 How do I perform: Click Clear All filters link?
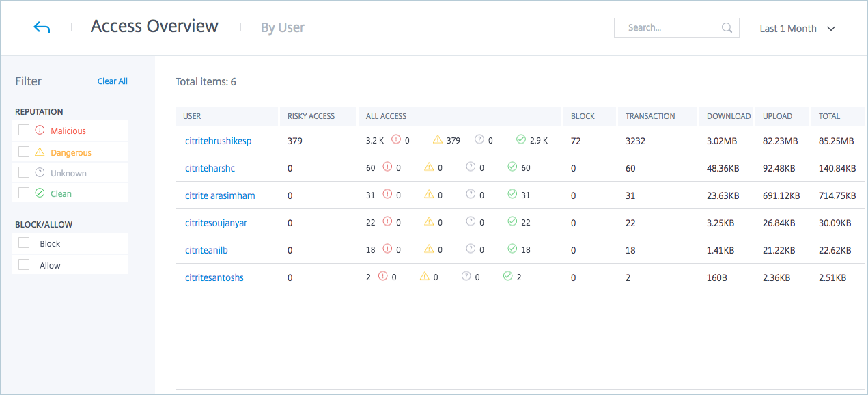112,81
